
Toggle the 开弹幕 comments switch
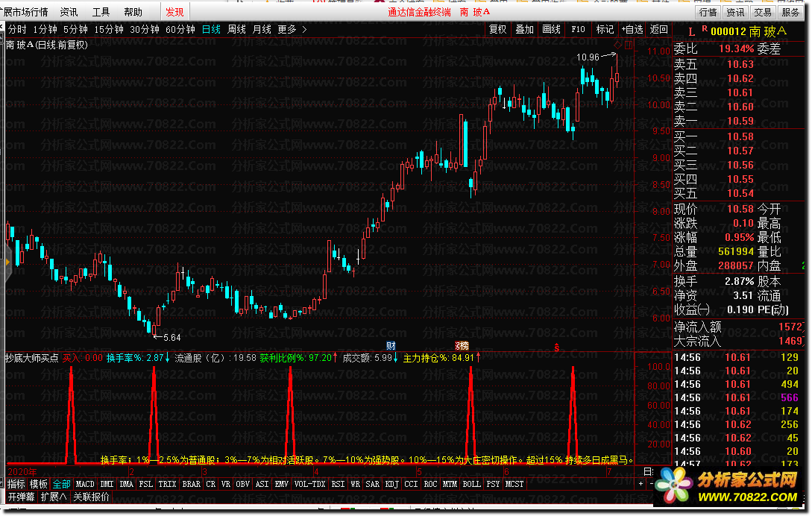(21, 497)
